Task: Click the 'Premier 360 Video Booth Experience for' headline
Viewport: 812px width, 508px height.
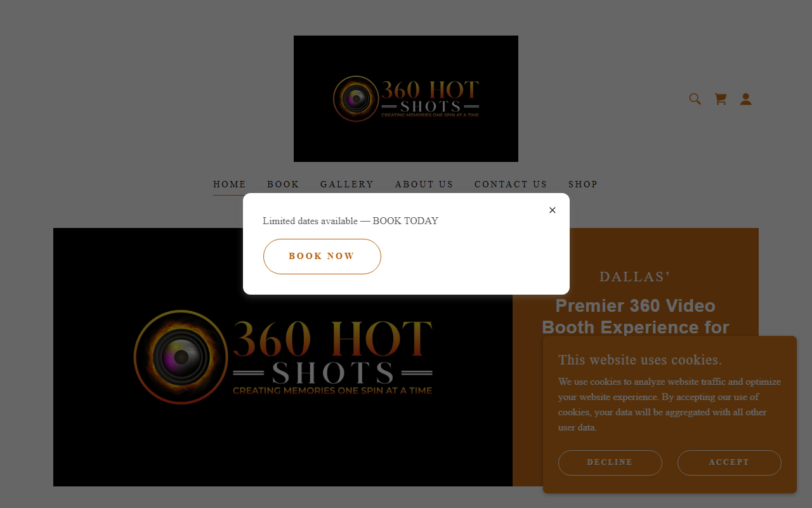Action: (x=636, y=316)
